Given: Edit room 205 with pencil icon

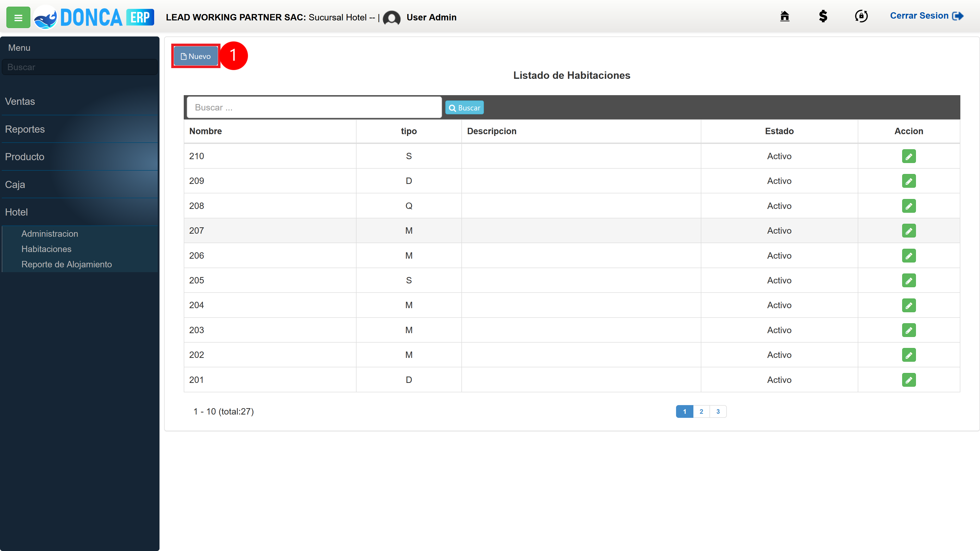Looking at the screenshot, I should (x=909, y=280).
